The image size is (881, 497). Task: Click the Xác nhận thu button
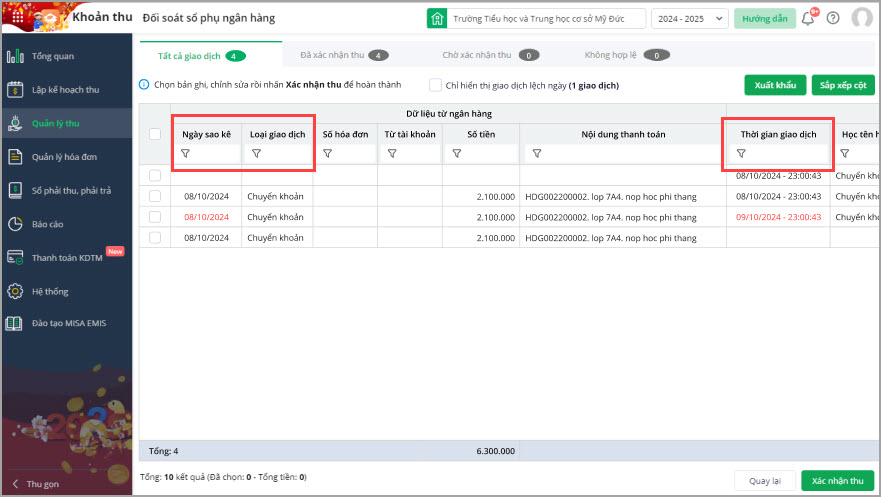837,481
